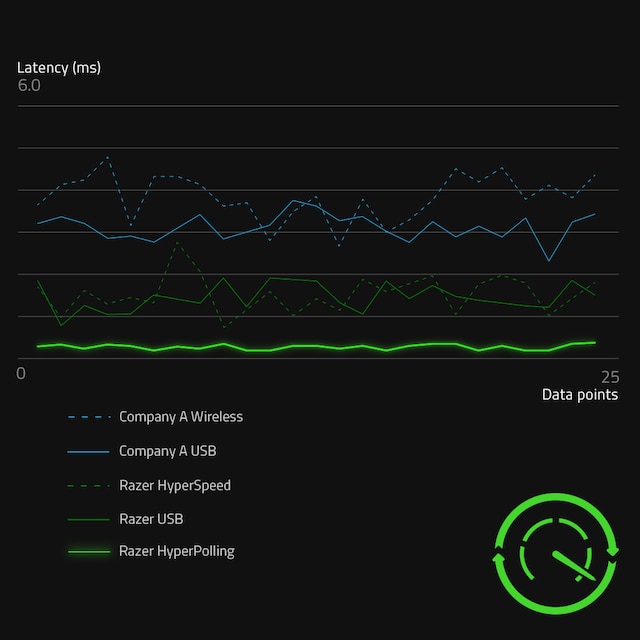
Task: Click the Razer HyperSpeed dashed legend swatch
Action: [x=87, y=486]
